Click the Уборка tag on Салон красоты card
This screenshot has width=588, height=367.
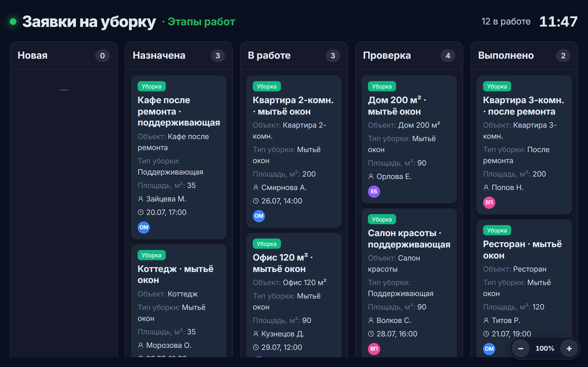point(382,219)
